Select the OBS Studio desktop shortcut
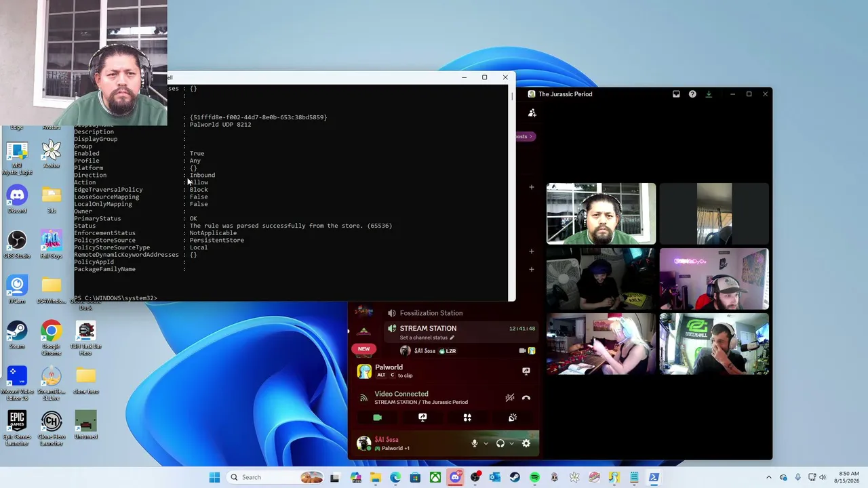This screenshot has height=488, width=868. (x=17, y=245)
